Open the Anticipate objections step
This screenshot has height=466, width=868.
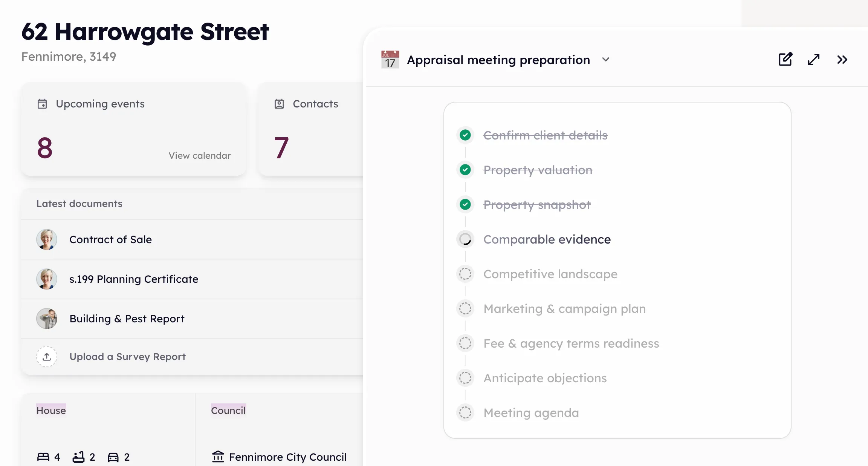(545, 378)
